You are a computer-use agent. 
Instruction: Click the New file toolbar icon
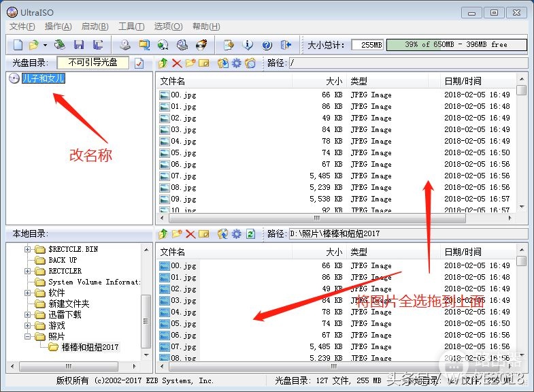pyautogui.click(x=18, y=45)
